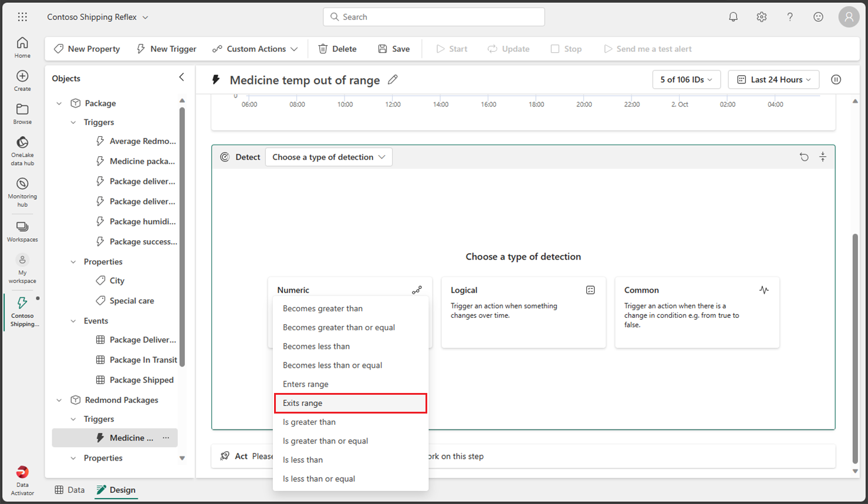This screenshot has width=868, height=504.
Task: Select Enters range option
Action: click(x=350, y=384)
